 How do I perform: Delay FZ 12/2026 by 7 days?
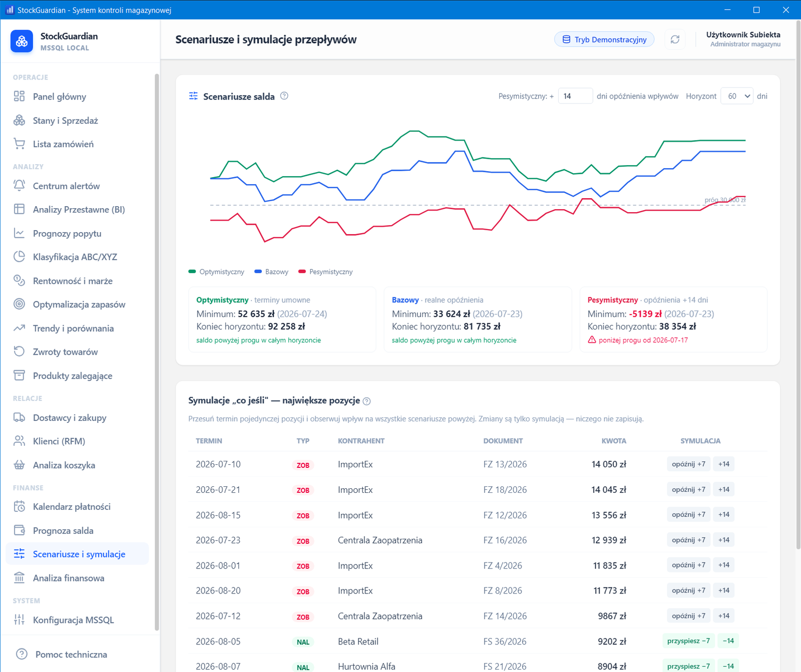point(688,514)
